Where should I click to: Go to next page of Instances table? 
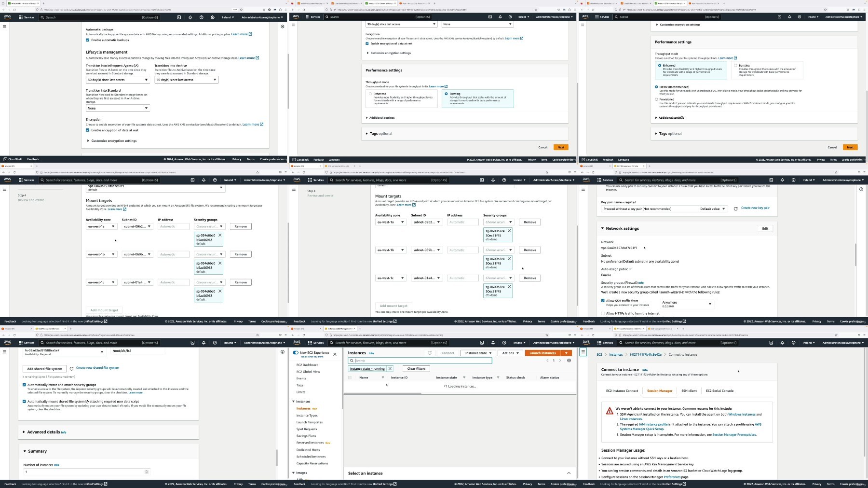(x=560, y=361)
